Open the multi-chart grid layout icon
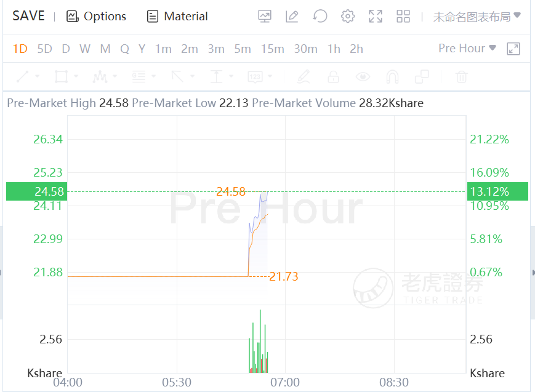Viewport: 535px width, 392px height. tap(403, 17)
